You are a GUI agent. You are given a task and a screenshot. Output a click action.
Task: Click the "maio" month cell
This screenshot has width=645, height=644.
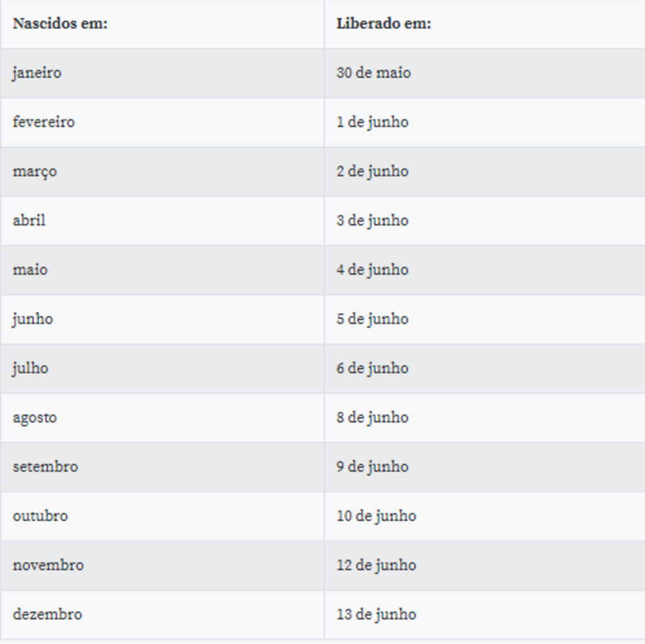pyautogui.click(x=30, y=270)
